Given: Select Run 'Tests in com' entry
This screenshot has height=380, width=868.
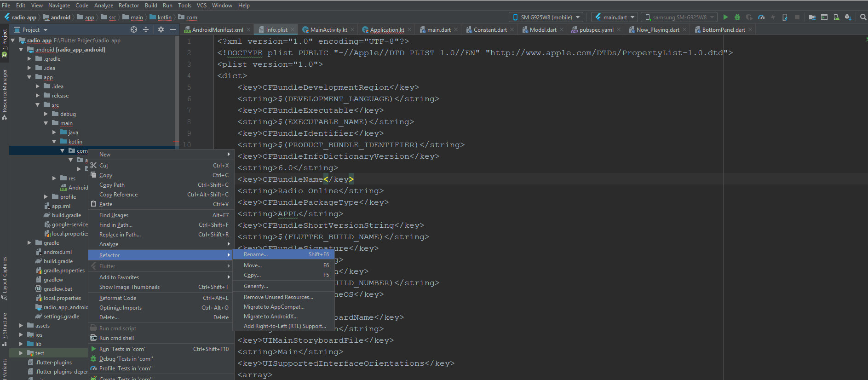Looking at the screenshot, I should coord(161,349).
